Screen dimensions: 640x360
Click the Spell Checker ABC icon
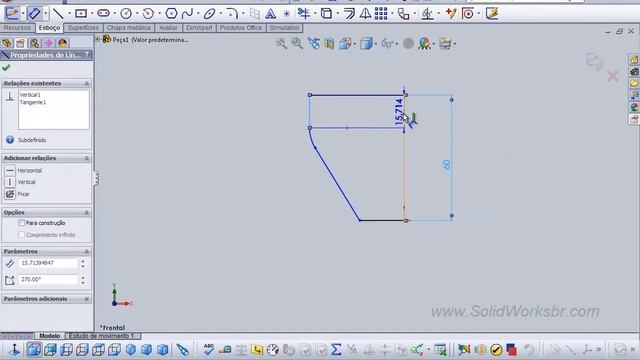[x=209, y=350]
